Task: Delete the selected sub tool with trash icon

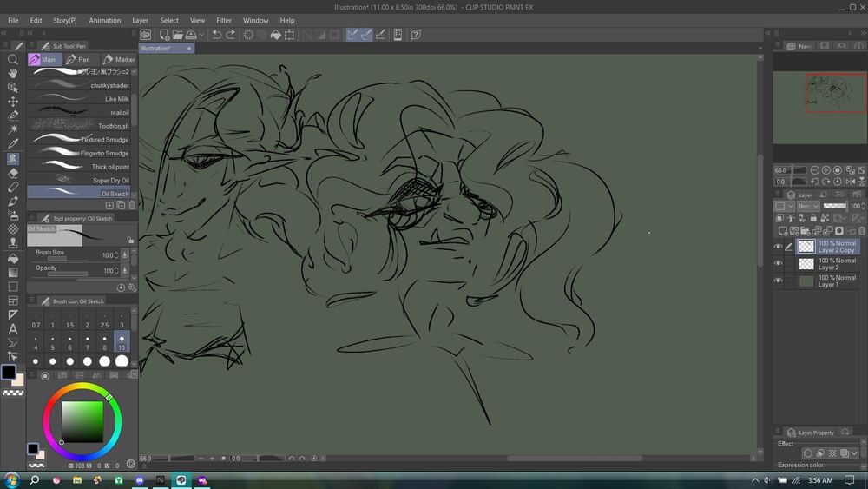Action: click(132, 205)
